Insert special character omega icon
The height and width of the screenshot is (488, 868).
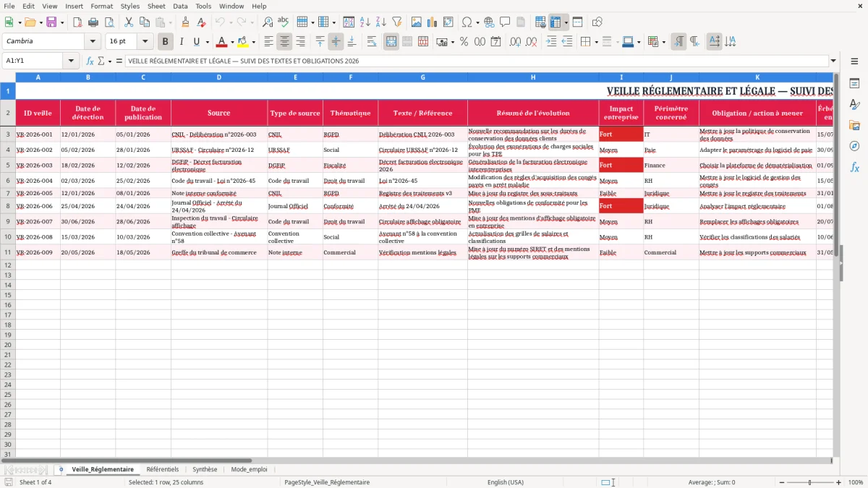[467, 22]
